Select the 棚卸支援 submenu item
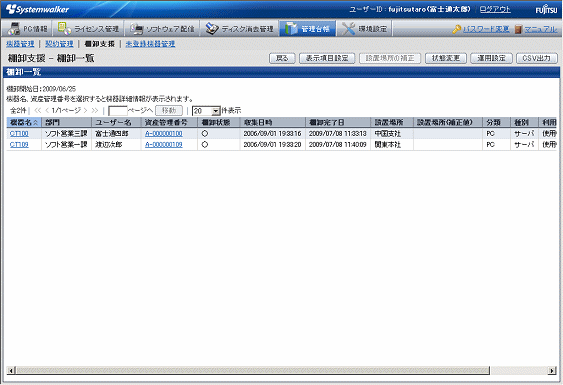 coord(99,44)
